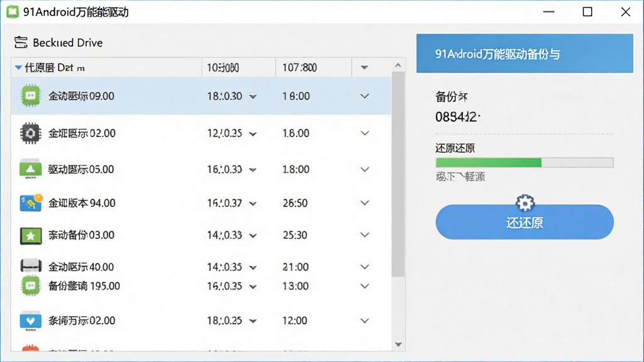Collapse the list using the blue header triangle

coord(18,67)
